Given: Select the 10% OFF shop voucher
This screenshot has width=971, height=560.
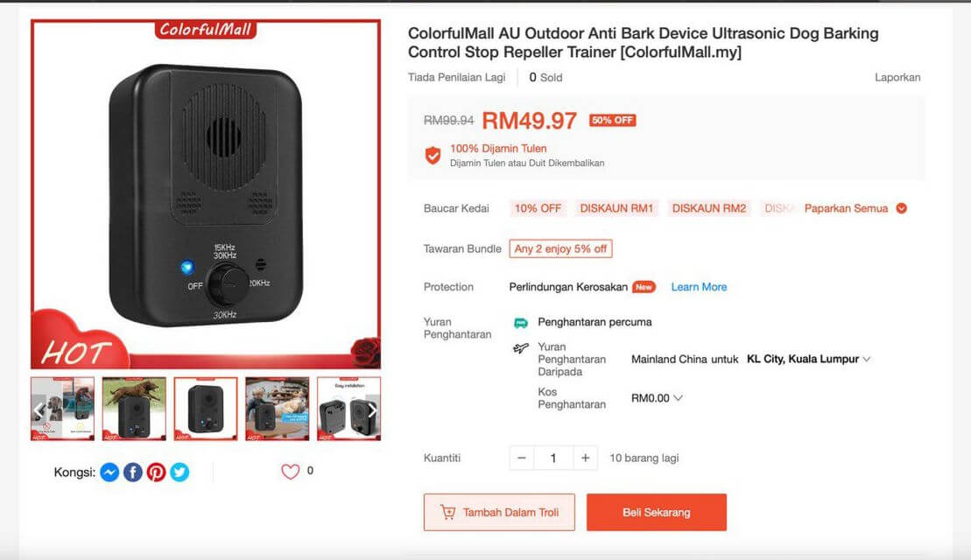Looking at the screenshot, I should tap(538, 208).
